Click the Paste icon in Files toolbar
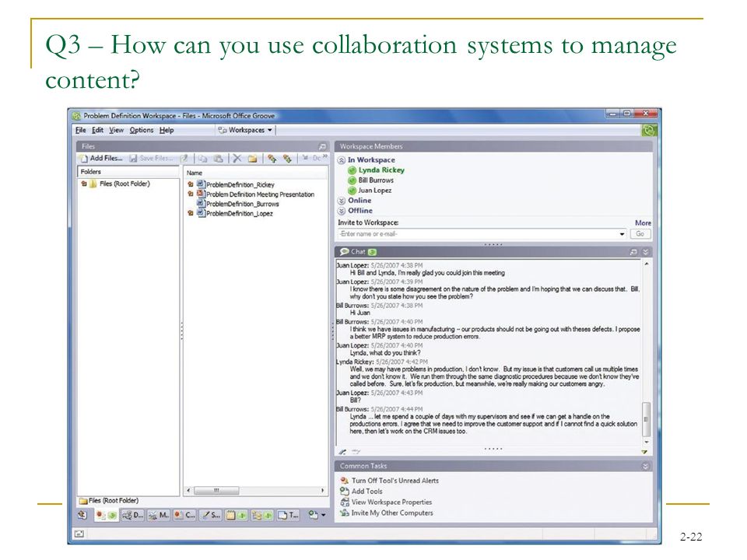This screenshot has height=560, width=747. (x=218, y=159)
